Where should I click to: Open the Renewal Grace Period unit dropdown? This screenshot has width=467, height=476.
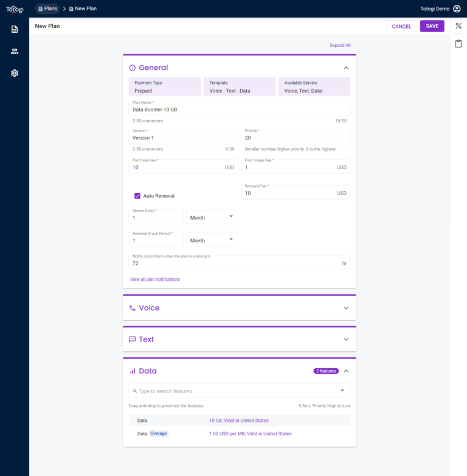click(x=212, y=240)
